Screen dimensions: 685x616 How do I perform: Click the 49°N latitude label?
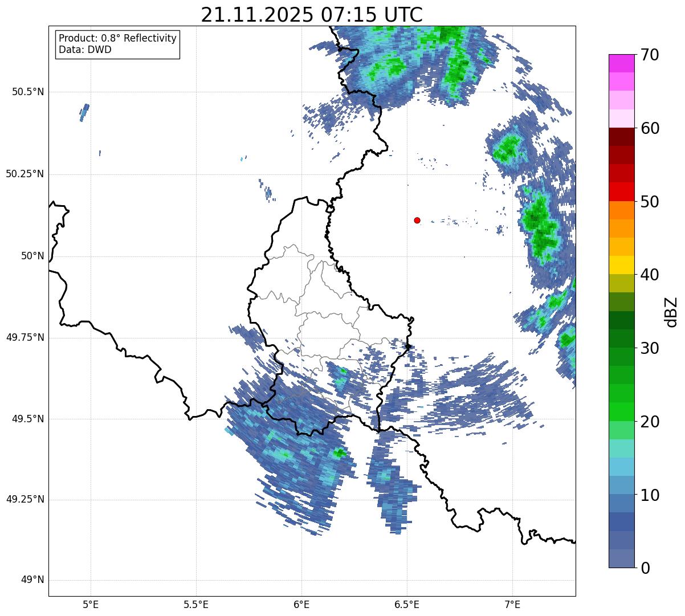[32, 580]
